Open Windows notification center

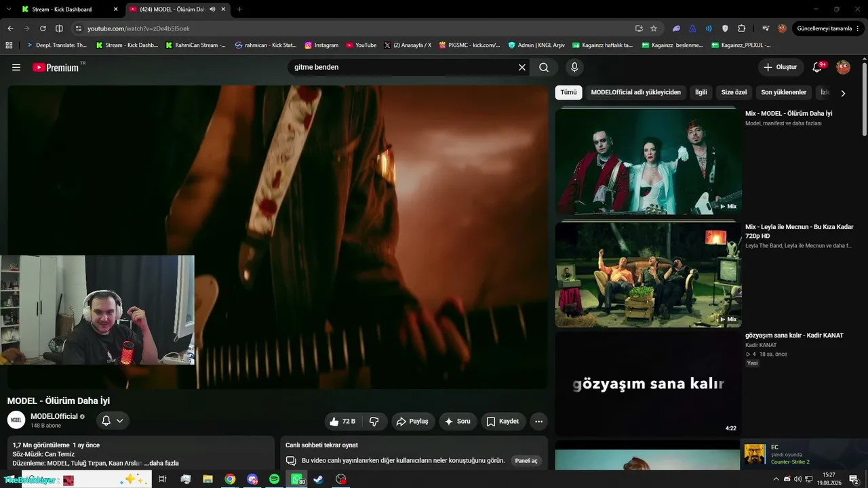(x=854, y=479)
